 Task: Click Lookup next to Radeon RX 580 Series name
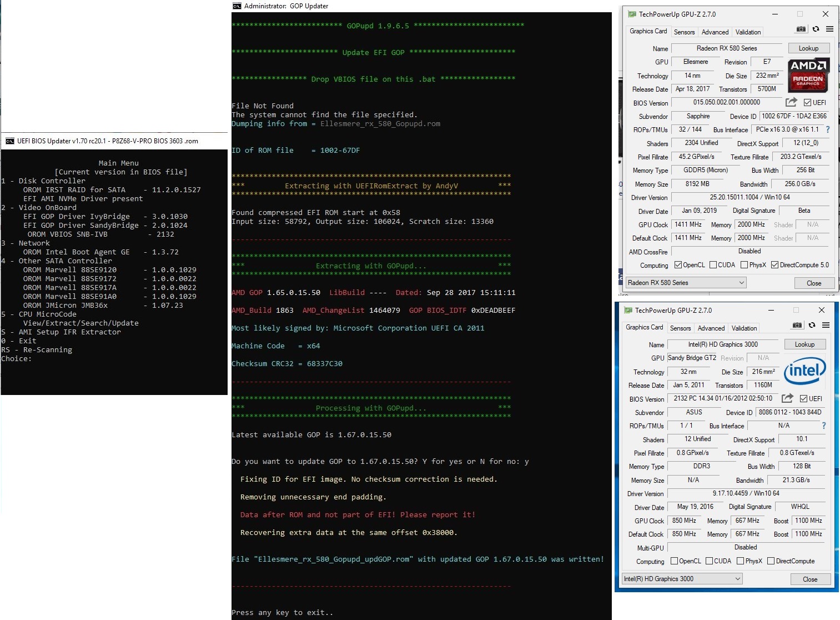click(808, 48)
